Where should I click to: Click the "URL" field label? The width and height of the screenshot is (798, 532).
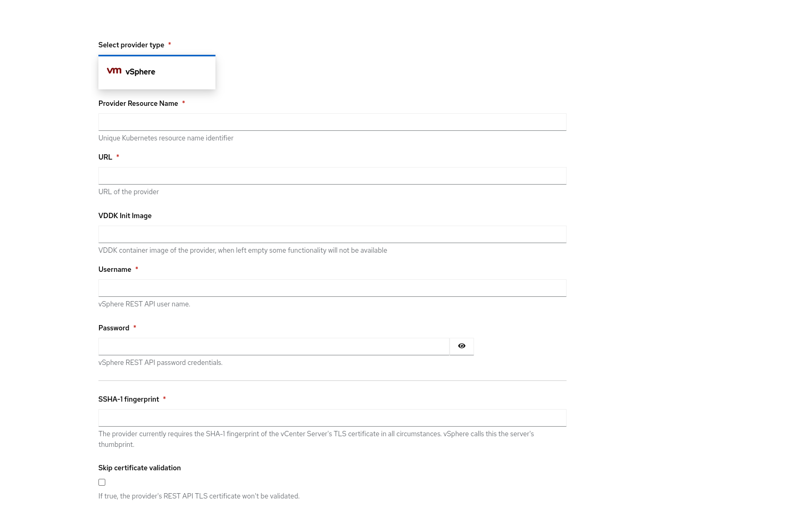pos(105,157)
